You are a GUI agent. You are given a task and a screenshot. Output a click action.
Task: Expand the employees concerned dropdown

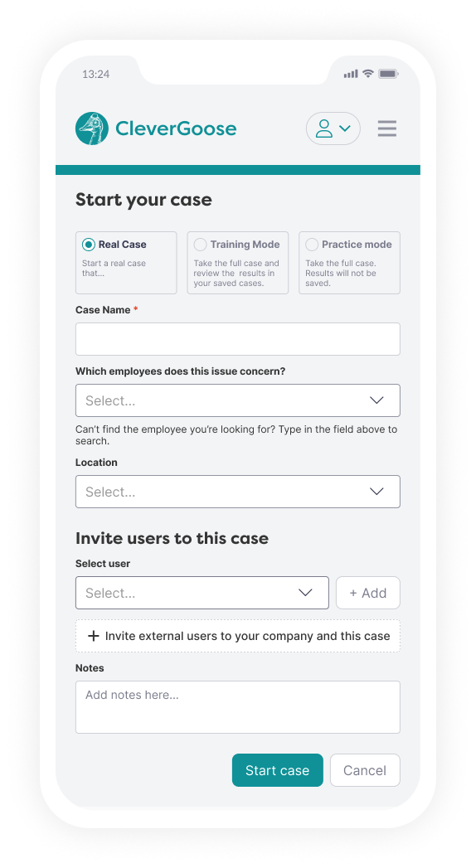click(x=238, y=400)
